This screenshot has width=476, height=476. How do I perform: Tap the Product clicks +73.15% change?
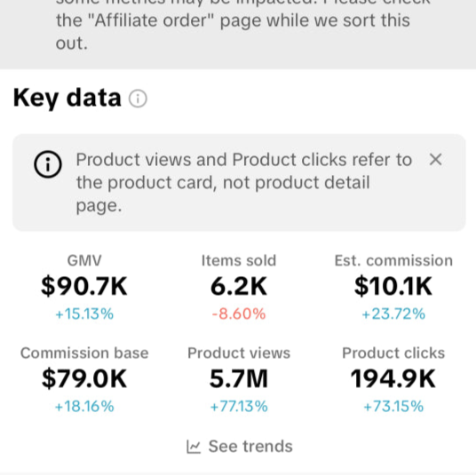tap(393, 407)
